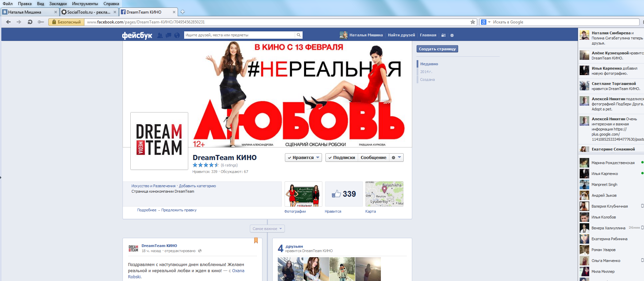Open the Фотографии thumbnail

(303, 194)
